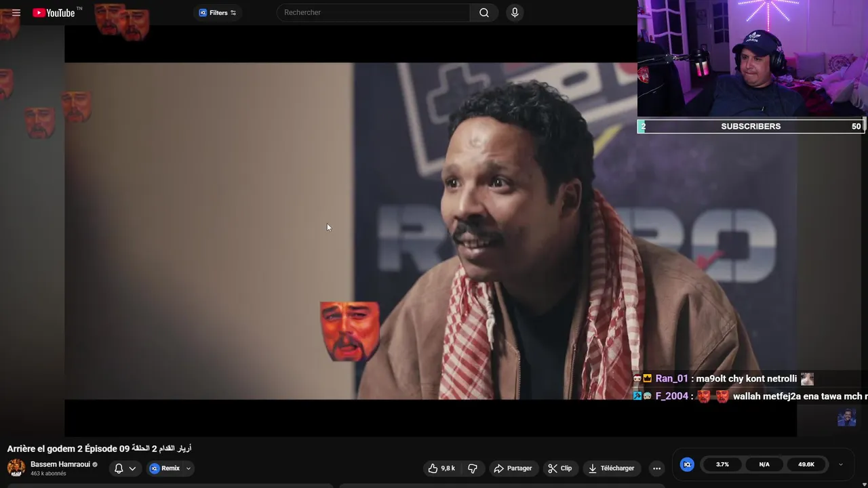Dislike the video with thumbs down
The image size is (868, 488).
pyautogui.click(x=473, y=468)
